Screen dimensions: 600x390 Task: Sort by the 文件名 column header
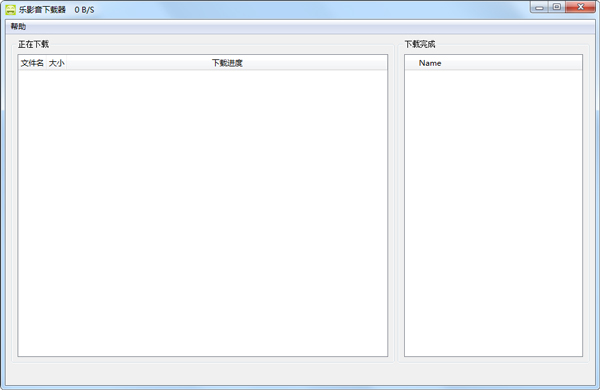(32, 63)
